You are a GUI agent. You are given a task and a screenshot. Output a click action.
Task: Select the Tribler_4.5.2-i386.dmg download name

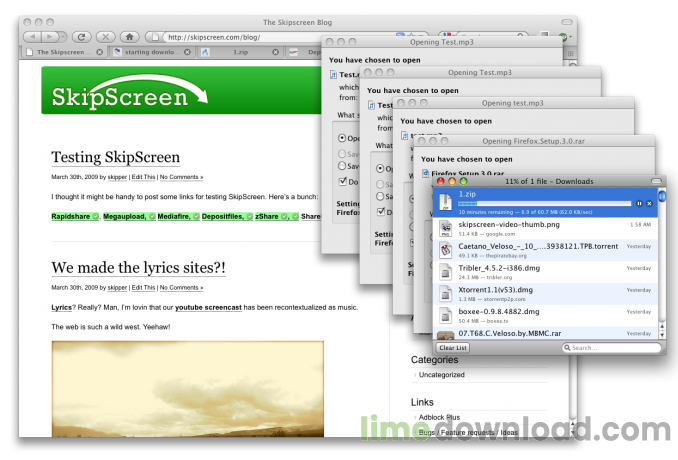click(x=499, y=268)
